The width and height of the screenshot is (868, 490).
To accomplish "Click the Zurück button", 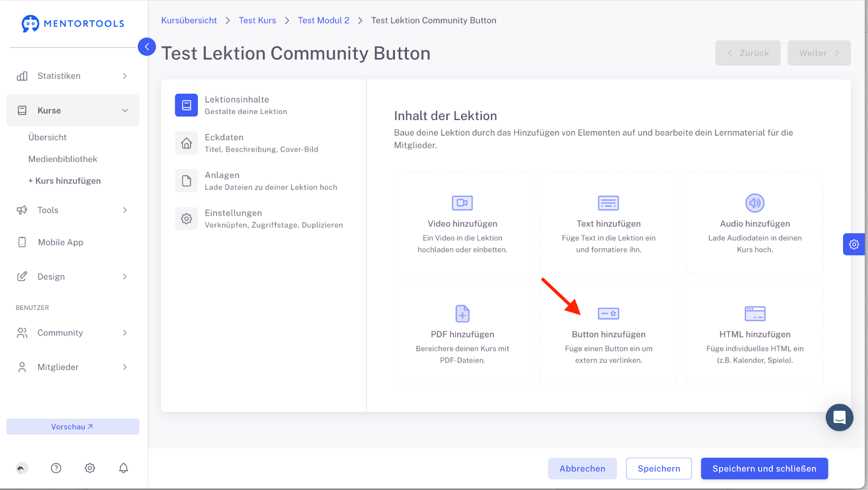I will (x=748, y=53).
